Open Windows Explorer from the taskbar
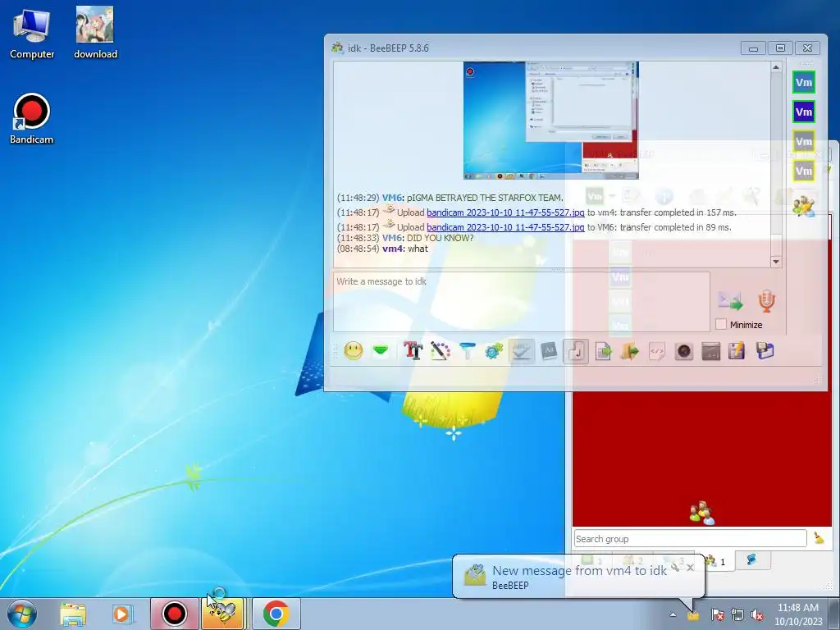 point(73,614)
